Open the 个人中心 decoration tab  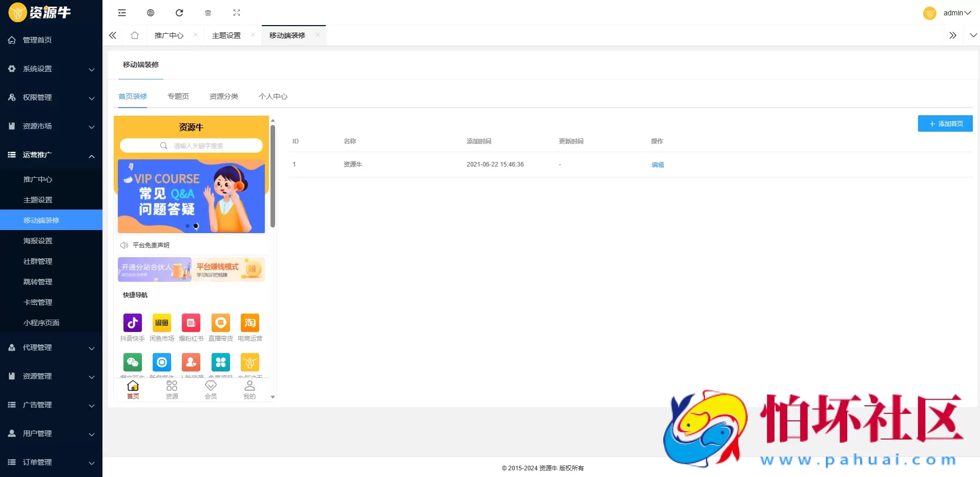click(273, 96)
